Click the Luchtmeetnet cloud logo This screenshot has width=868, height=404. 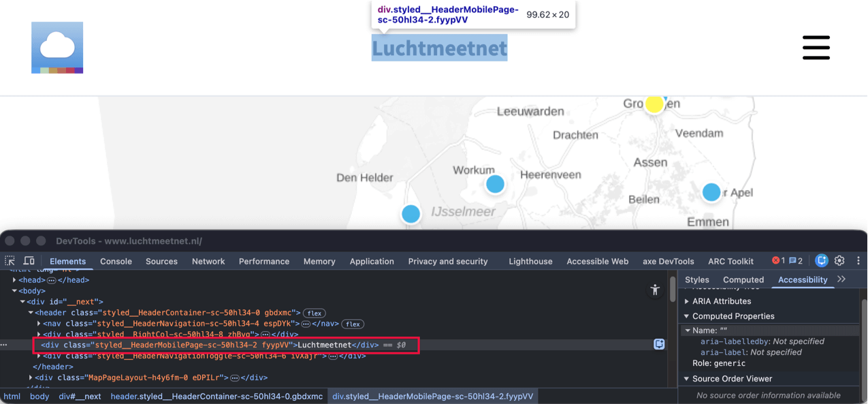click(57, 48)
